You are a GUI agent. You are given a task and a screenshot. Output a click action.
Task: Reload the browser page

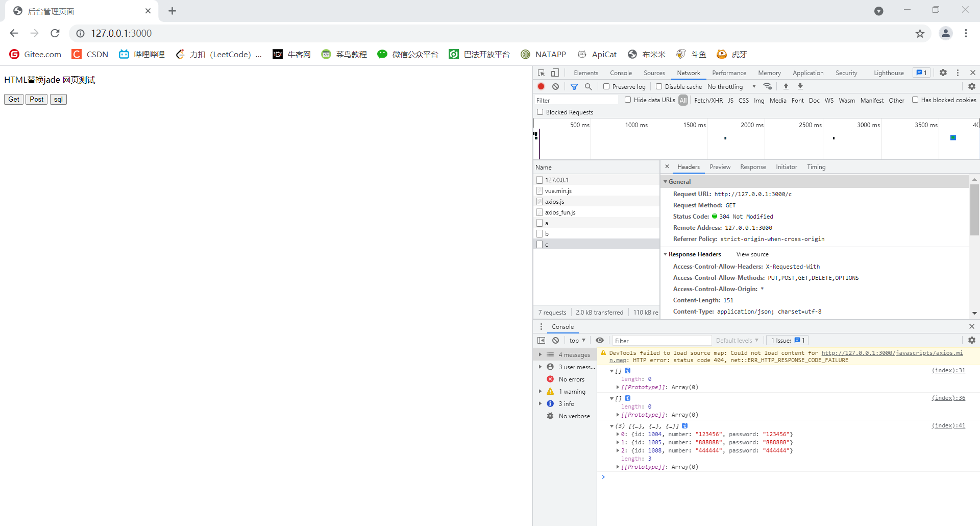click(x=55, y=33)
